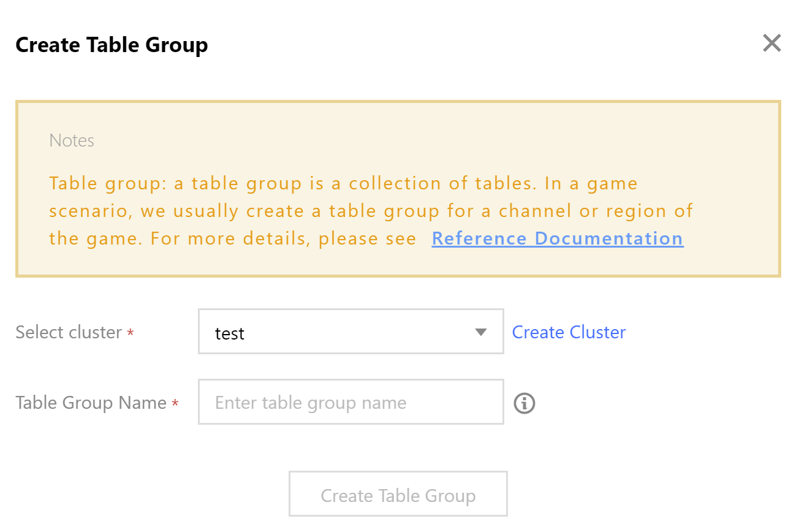Close the Create Table Group dialog

771,44
